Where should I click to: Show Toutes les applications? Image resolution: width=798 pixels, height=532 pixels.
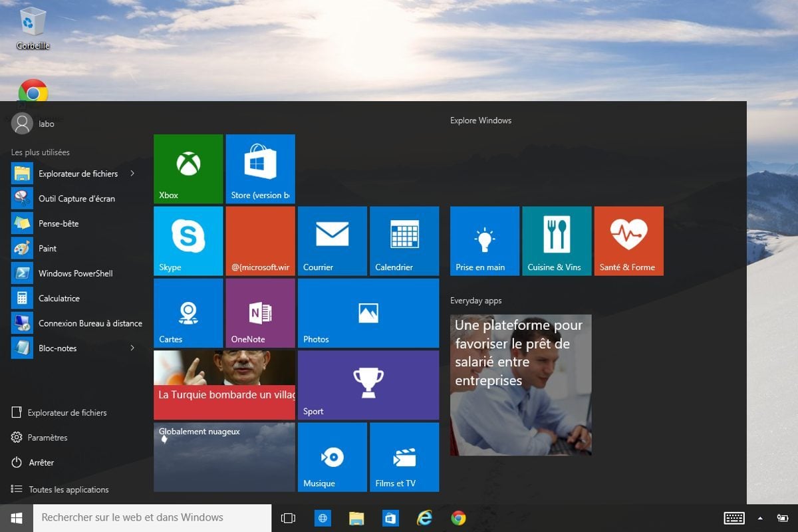61,489
